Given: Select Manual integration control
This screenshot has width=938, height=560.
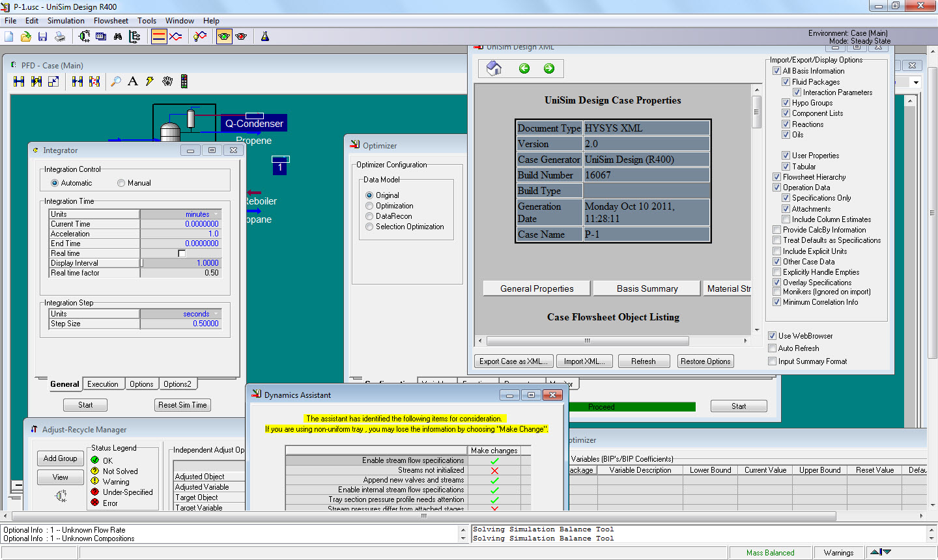Looking at the screenshot, I should click(121, 183).
